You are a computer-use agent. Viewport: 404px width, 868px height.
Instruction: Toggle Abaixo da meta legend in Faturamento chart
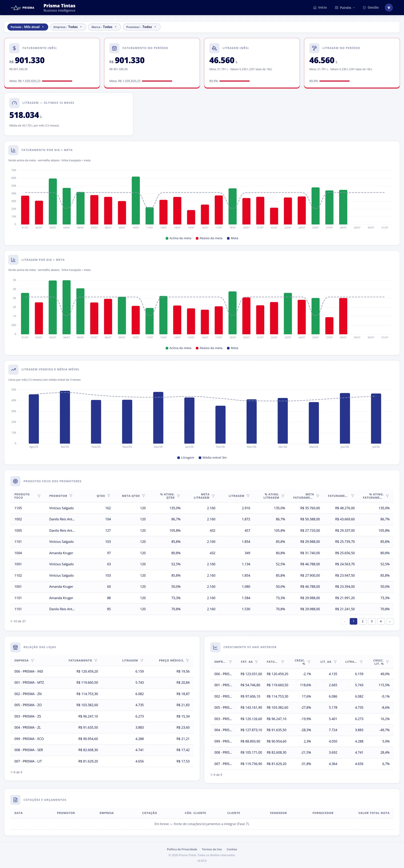pyautogui.click(x=209, y=238)
